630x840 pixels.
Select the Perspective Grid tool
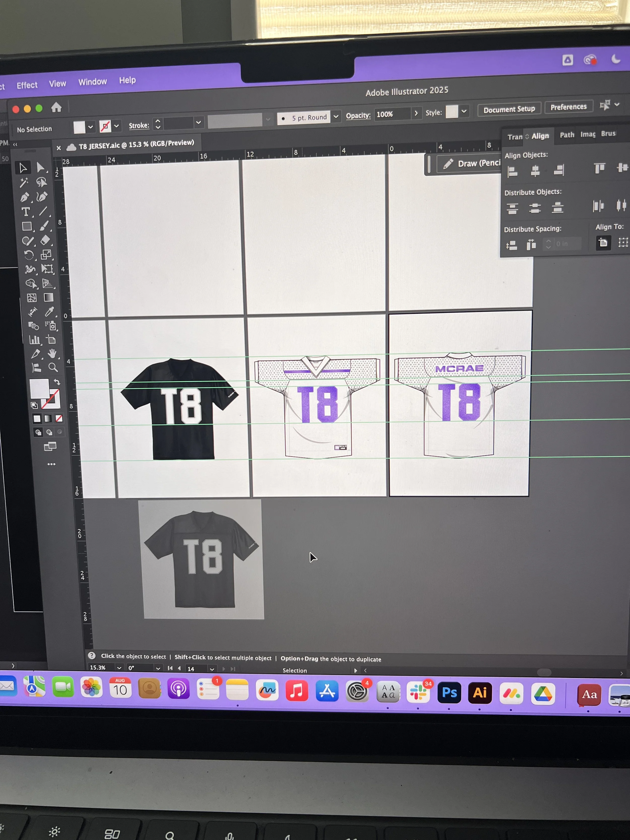[x=48, y=283]
